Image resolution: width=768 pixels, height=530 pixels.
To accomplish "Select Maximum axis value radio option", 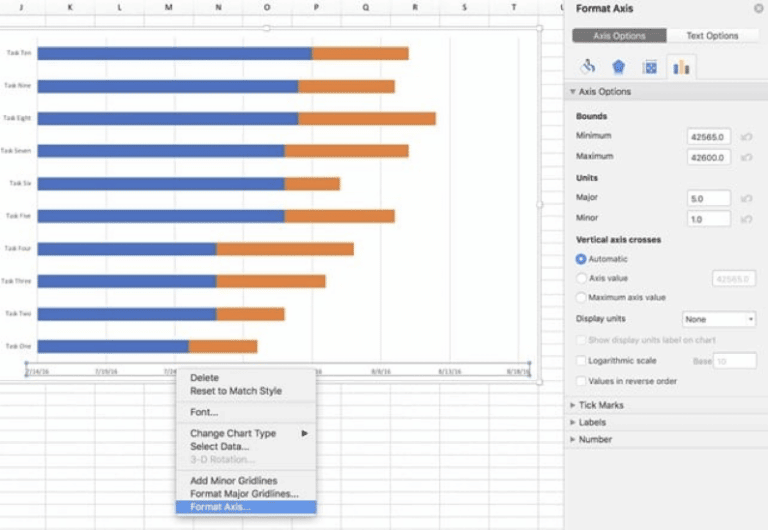I will 582,297.
